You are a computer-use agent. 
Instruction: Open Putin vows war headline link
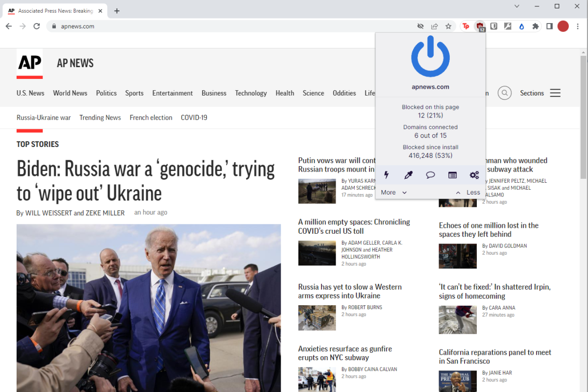[x=337, y=165]
